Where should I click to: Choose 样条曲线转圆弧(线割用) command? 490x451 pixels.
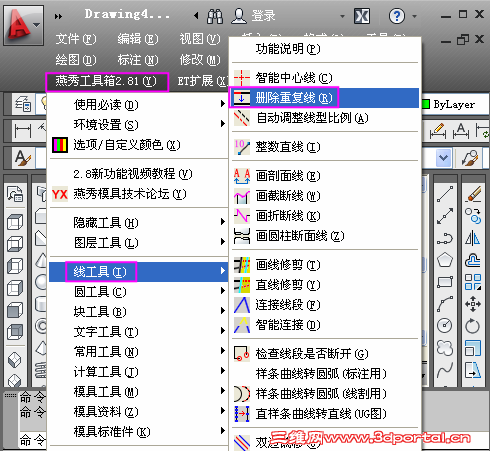pyautogui.click(x=325, y=394)
